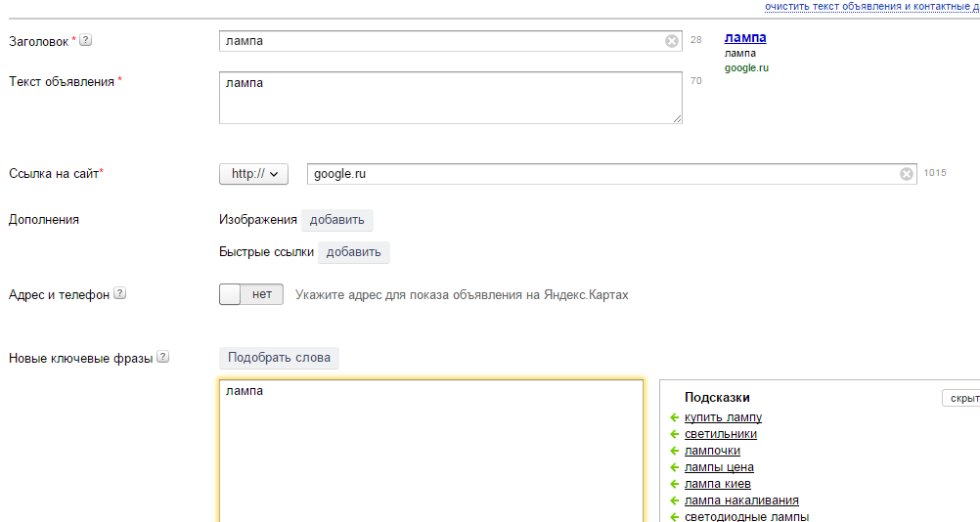Click добавить button next to Быстрые ссылки
This screenshot has width=980, height=522.
coord(354,252)
